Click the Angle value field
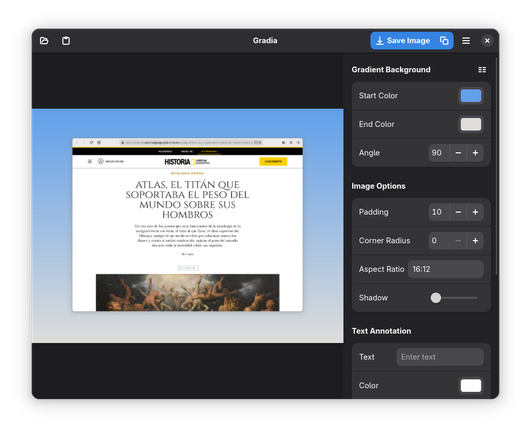 click(439, 153)
